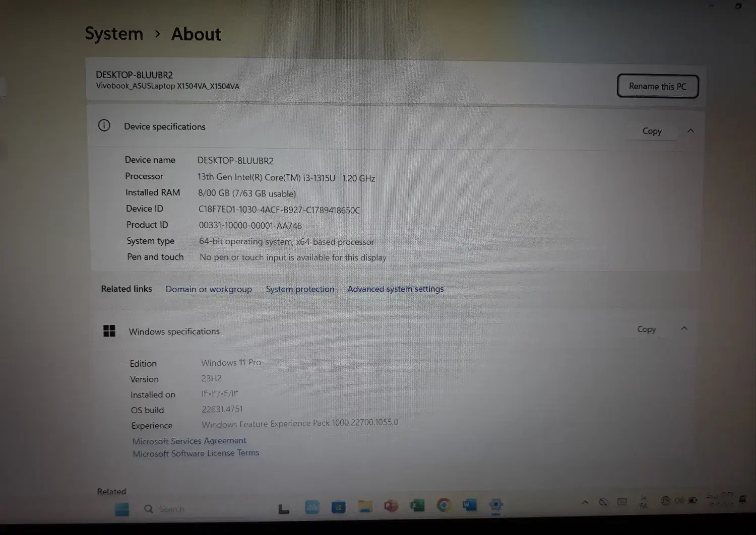Click Rename this PC button
The width and height of the screenshot is (756, 535).
658,86
